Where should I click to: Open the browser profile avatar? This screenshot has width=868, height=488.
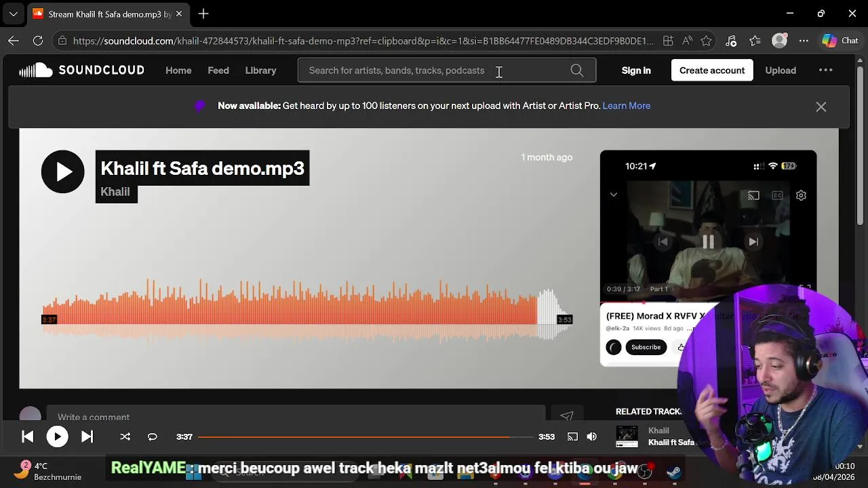(x=780, y=41)
